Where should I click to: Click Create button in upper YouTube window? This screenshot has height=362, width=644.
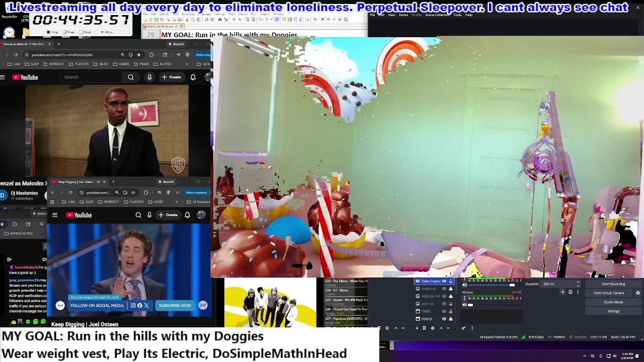pos(172,77)
